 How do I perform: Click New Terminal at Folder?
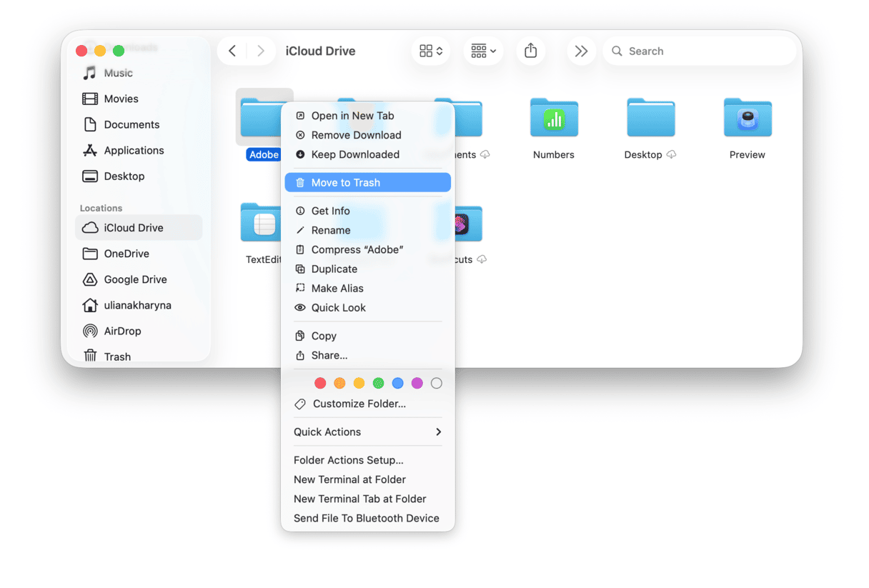[x=349, y=479]
